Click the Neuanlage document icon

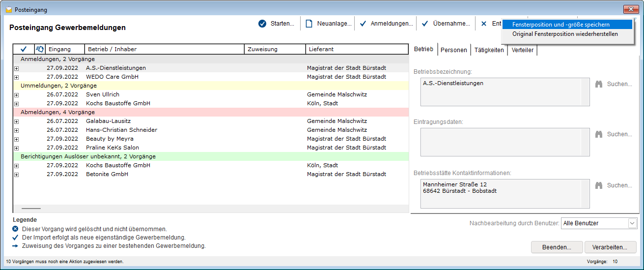309,24
